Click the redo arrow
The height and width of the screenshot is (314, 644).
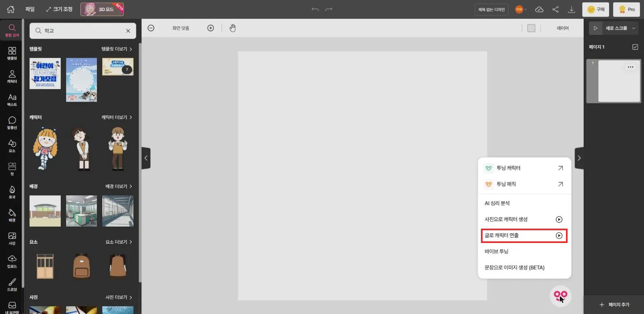329,9
